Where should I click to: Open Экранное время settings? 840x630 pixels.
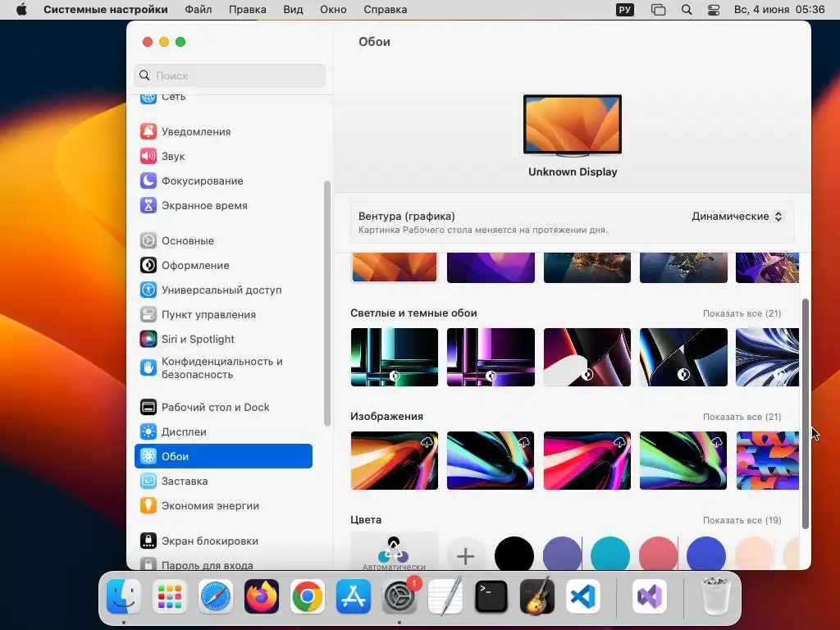[223, 206]
